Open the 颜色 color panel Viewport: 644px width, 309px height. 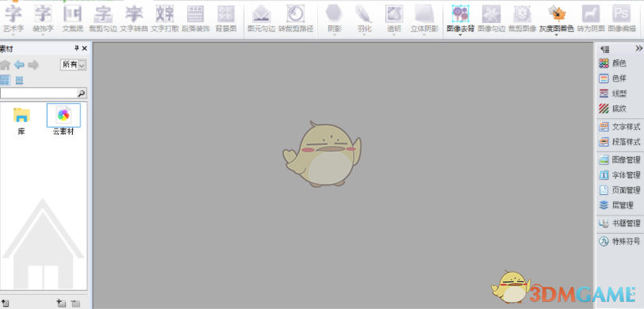pyautogui.click(x=612, y=63)
